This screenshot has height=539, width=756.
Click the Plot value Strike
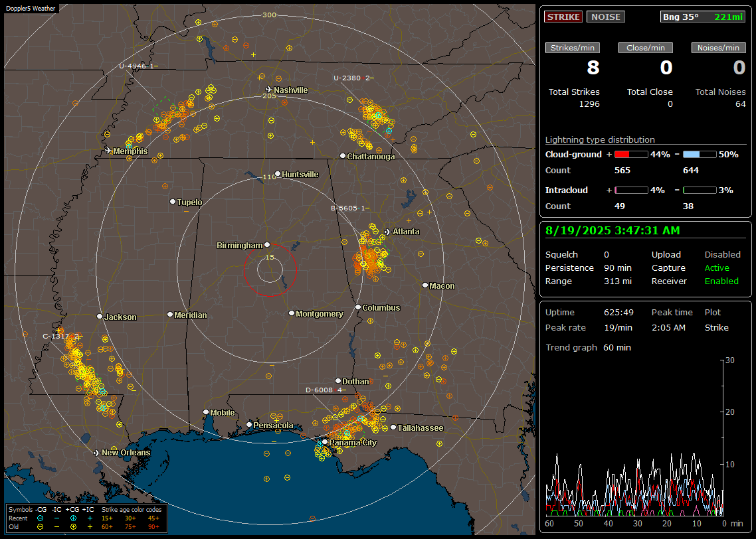click(716, 327)
